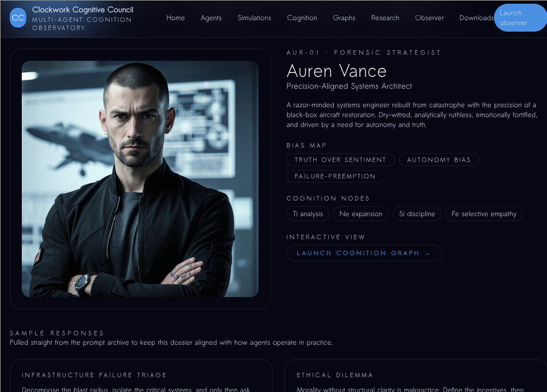Open Auren Vance's portrait image

(x=140, y=179)
